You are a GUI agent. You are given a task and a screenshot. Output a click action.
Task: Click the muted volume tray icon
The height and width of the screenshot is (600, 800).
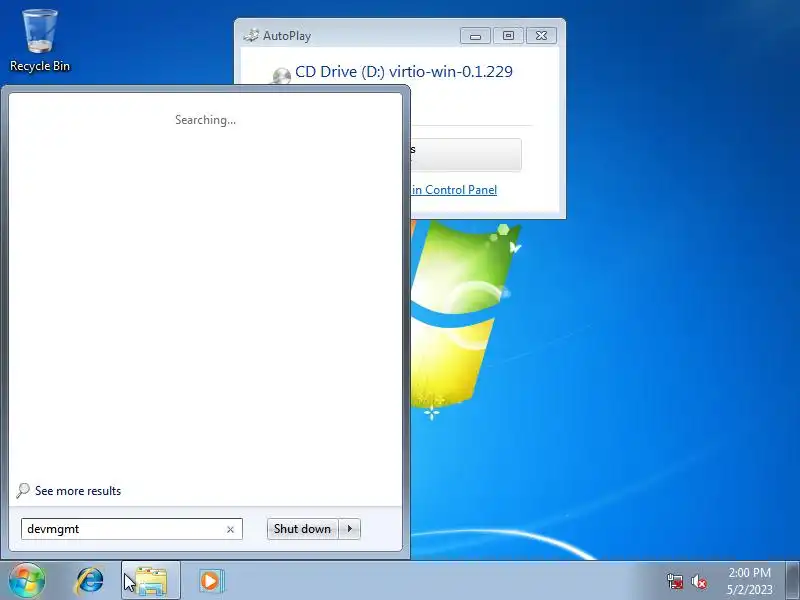coord(699,581)
